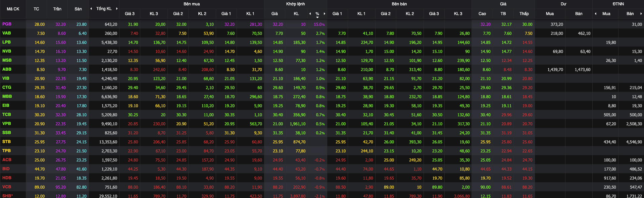Open the MBB stock symbol

click(7, 96)
